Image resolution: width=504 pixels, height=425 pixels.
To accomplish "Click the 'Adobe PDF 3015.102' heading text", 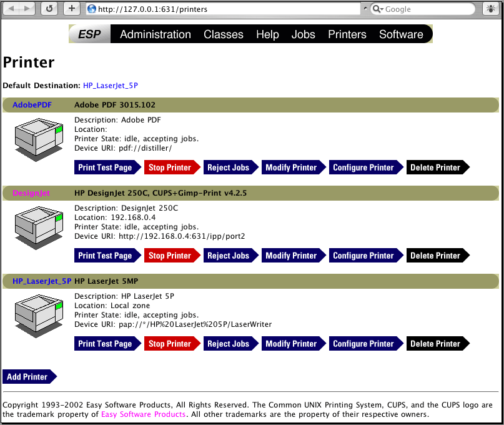I will click(115, 105).
